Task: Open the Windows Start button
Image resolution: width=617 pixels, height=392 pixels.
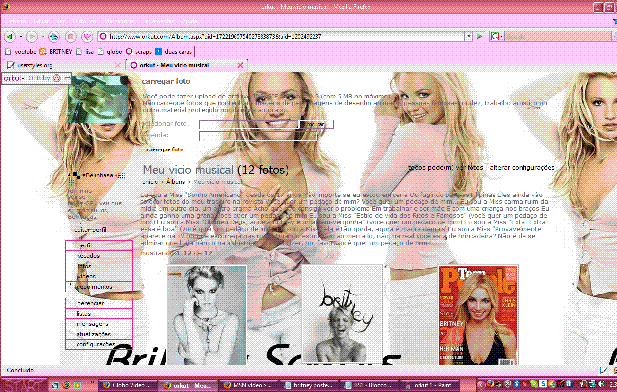Action: 23,385
